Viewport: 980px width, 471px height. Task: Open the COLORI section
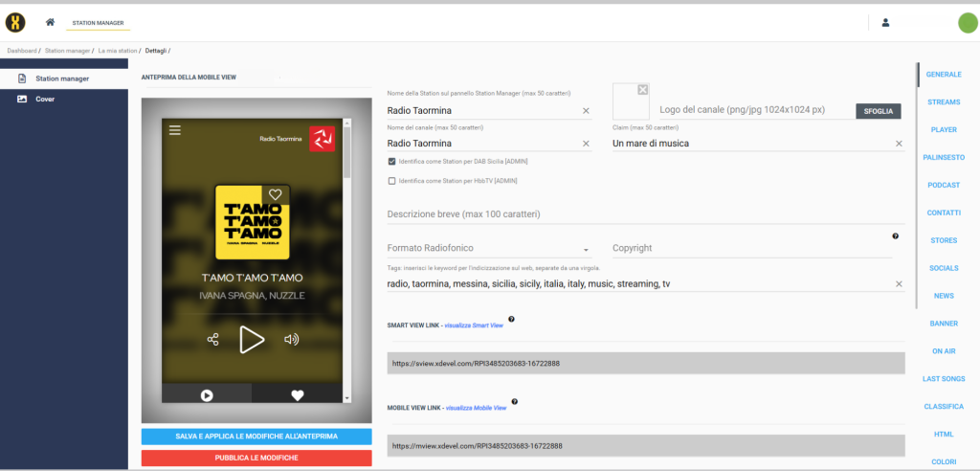943,461
